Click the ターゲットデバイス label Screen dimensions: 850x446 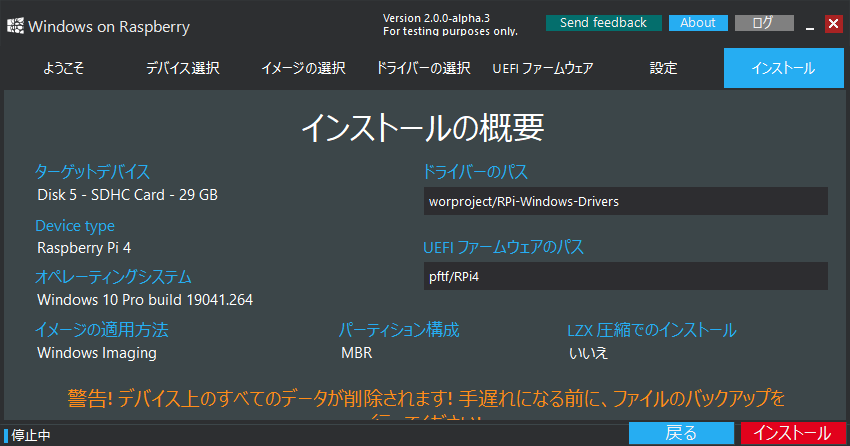[x=92, y=172]
